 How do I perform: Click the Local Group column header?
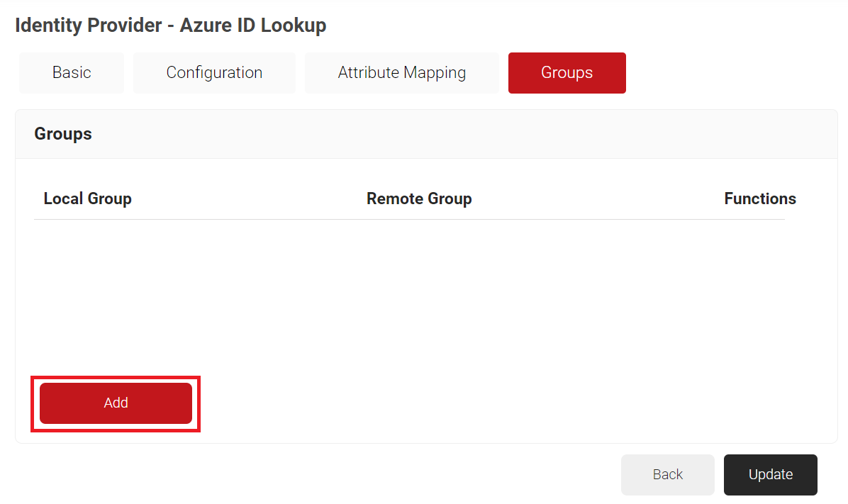point(87,198)
